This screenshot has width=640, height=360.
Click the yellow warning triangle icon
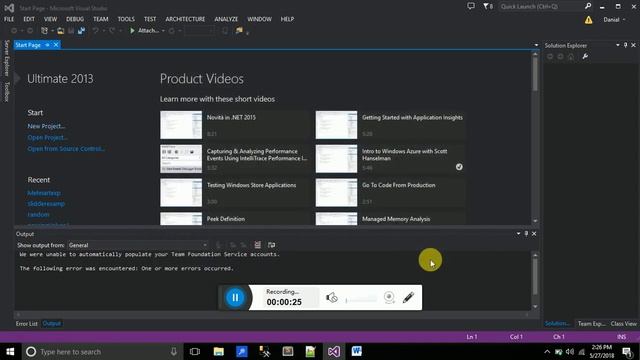pos(588,20)
